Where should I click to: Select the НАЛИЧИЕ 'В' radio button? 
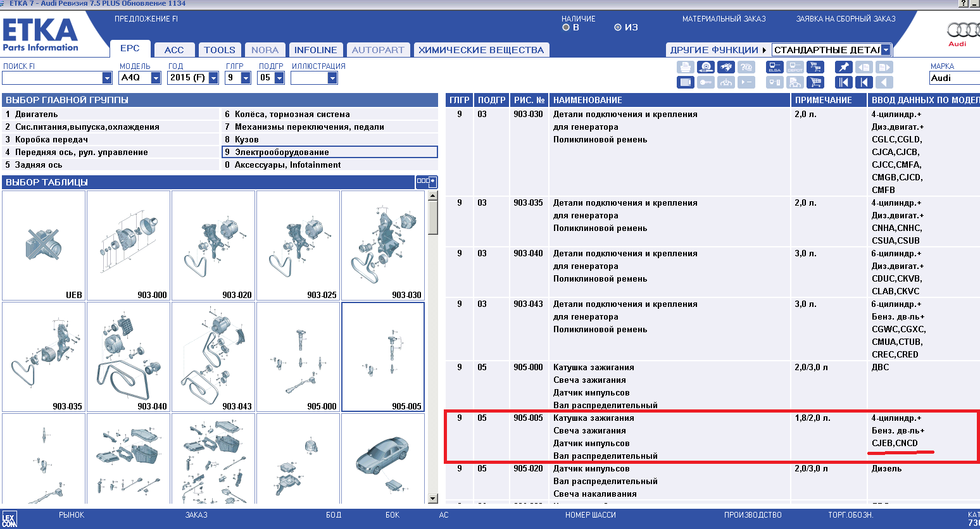pyautogui.click(x=566, y=27)
